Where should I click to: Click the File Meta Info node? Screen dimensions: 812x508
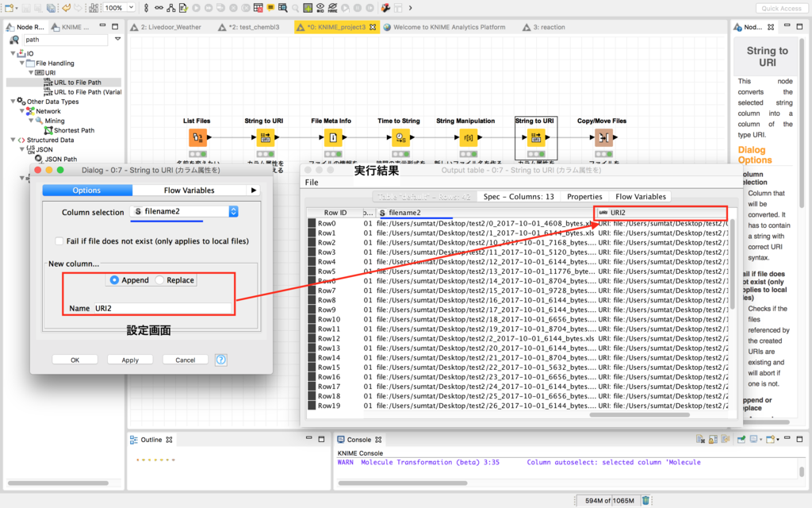click(332, 137)
